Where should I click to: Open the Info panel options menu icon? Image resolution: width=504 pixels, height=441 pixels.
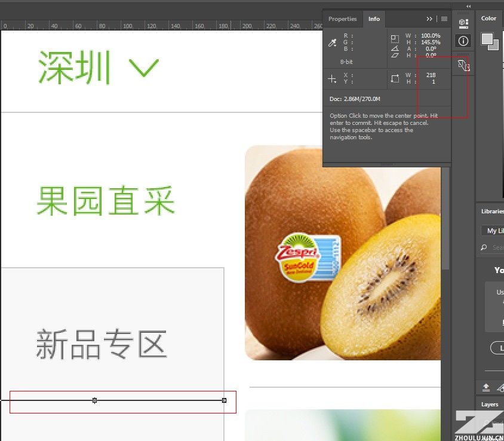[444, 19]
